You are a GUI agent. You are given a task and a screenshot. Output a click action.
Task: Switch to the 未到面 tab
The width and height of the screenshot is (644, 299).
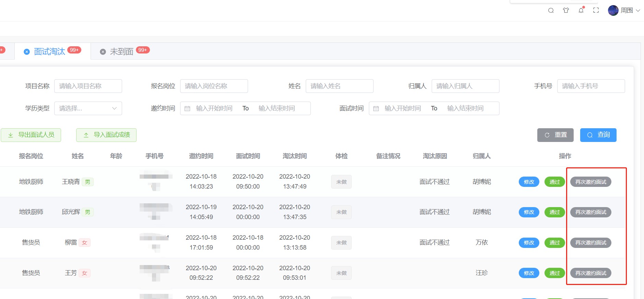click(x=121, y=52)
